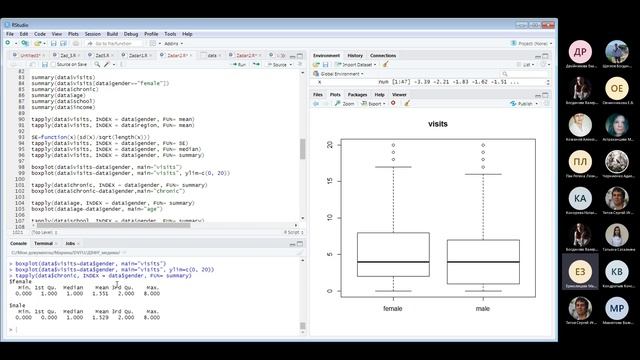Switch to the Packages tab

pyautogui.click(x=357, y=95)
